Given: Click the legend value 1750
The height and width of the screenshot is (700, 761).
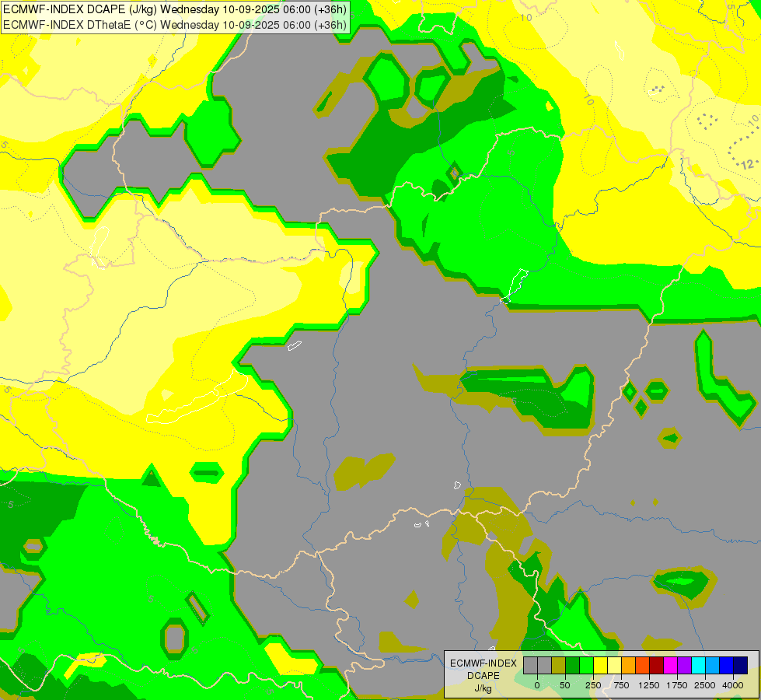Looking at the screenshot, I should click(x=677, y=685).
